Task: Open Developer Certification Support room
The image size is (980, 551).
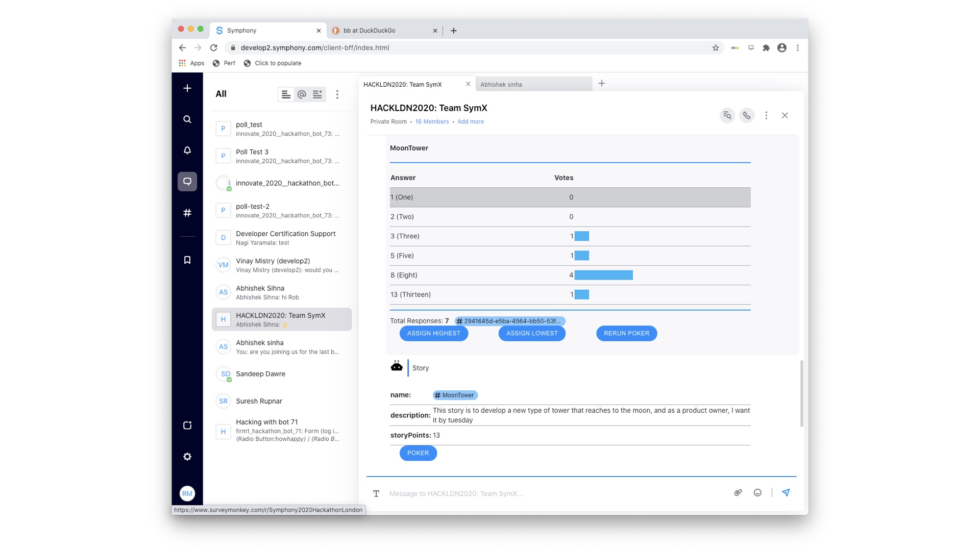Action: pos(282,238)
